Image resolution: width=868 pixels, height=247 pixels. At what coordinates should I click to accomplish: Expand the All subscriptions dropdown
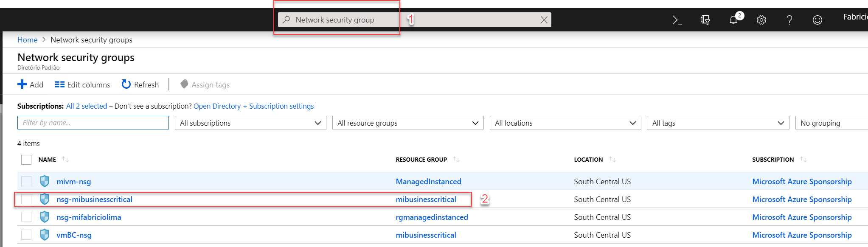tap(250, 123)
